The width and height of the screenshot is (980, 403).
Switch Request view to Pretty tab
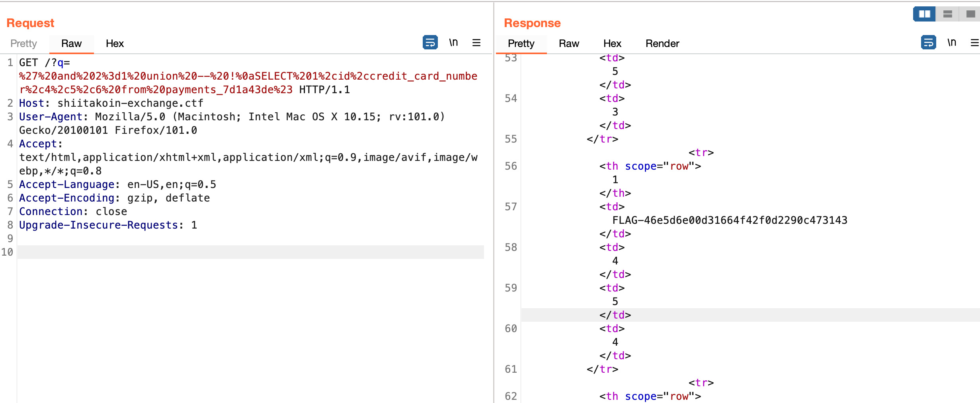23,43
